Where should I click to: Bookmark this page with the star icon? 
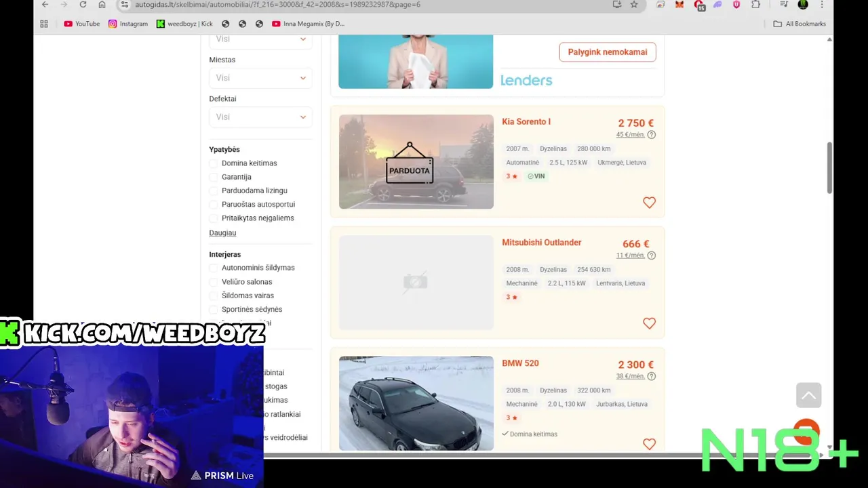click(x=634, y=4)
